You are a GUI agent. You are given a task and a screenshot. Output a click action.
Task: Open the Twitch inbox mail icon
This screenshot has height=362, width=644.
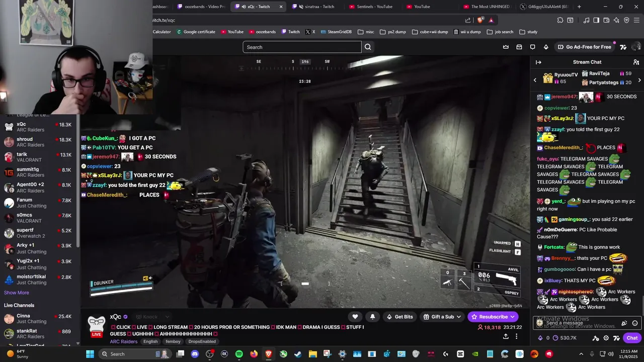(519, 47)
